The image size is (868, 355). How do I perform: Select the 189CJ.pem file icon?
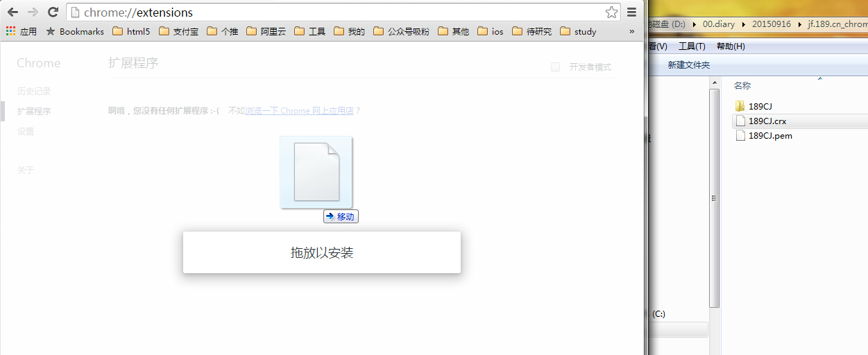(740, 135)
